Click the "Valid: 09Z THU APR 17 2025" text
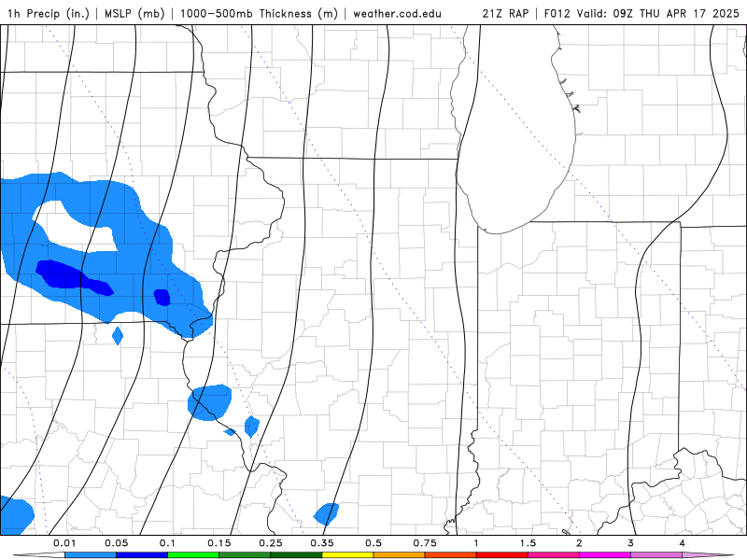The width and height of the screenshot is (747, 560). coord(658,13)
